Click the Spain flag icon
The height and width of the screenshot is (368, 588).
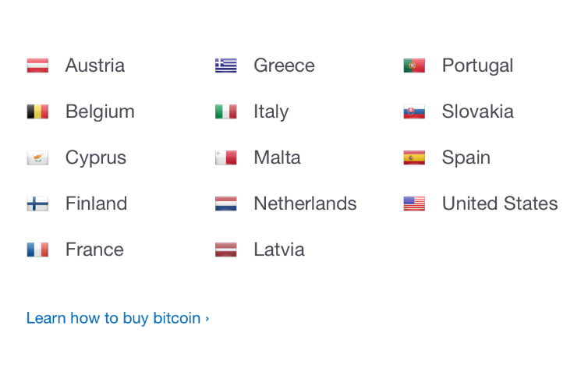[x=414, y=157]
